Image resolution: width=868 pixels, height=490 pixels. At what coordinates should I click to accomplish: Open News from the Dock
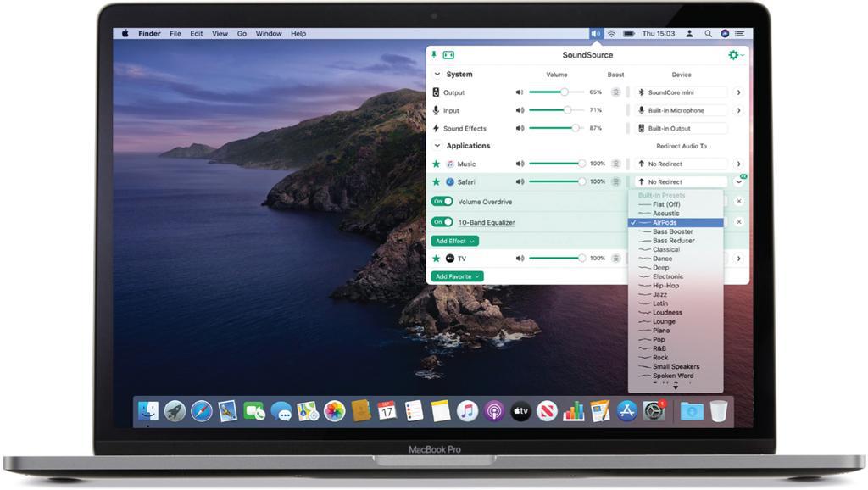pyautogui.click(x=547, y=411)
